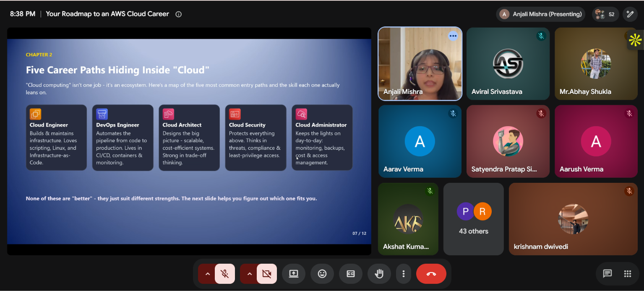
Task: Click the Anjali Mishra (Presenting) chip
Action: [x=541, y=14]
